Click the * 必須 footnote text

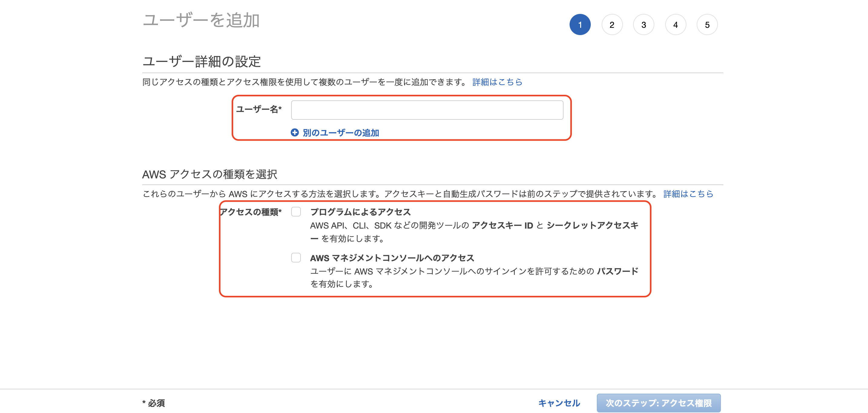[153, 403]
